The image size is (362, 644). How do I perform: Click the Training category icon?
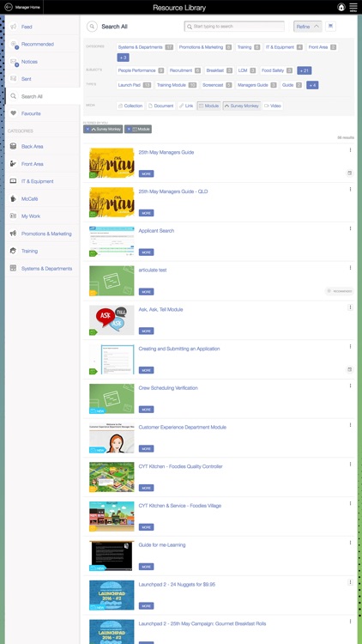(13, 251)
